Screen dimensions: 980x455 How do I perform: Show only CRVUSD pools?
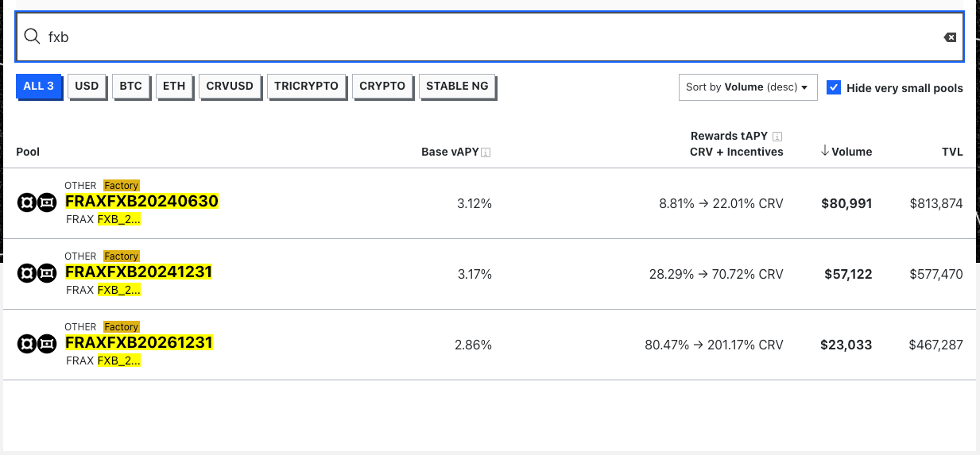(x=229, y=86)
